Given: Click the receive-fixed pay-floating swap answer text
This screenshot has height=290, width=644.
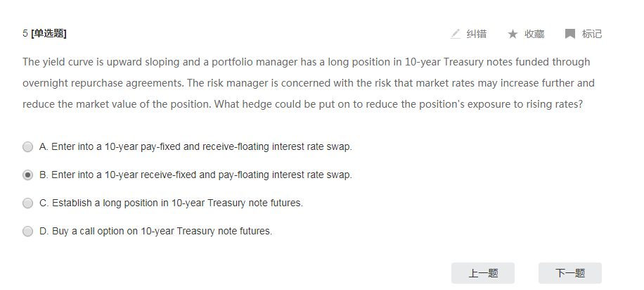Looking at the screenshot, I should coord(195,175).
